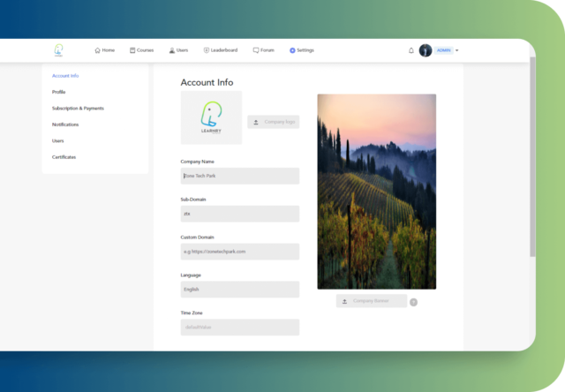Expand the ADMIN account dropdown arrow

(457, 50)
